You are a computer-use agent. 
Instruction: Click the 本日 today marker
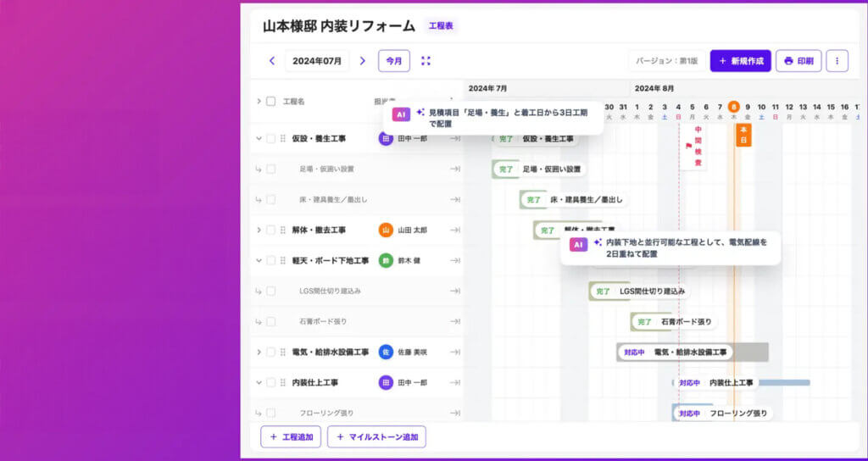pyautogui.click(x=743, y=135)
